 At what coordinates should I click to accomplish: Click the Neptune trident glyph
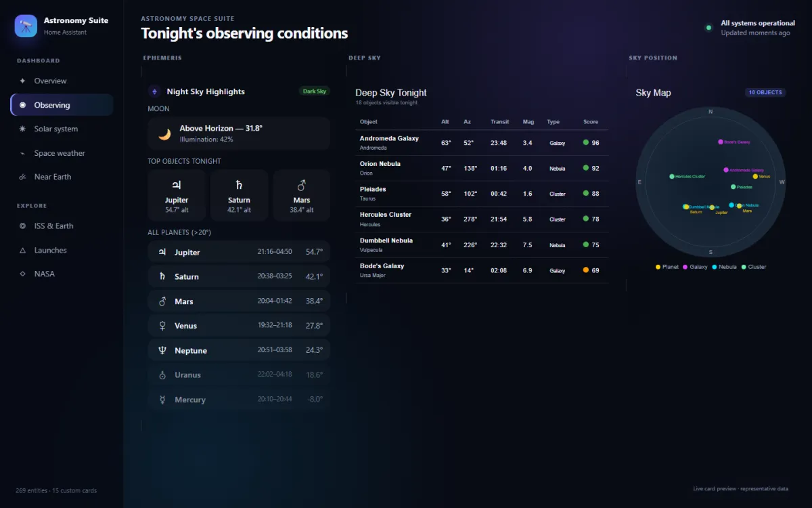pyautogui.click(x=162, y=350)
